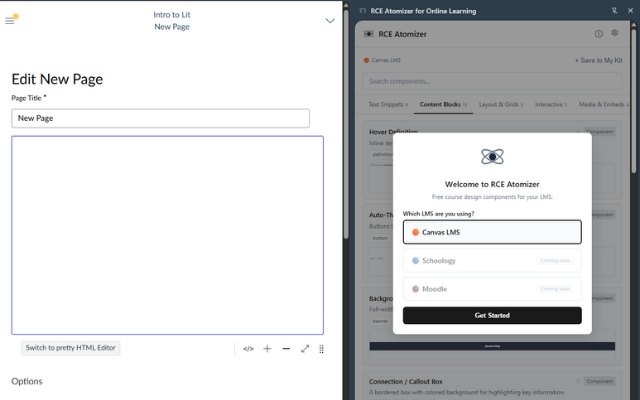The width and height of the screenshot is (640, 400).
Task: Click the minus icon below the editor
Action: click(286, 349)
